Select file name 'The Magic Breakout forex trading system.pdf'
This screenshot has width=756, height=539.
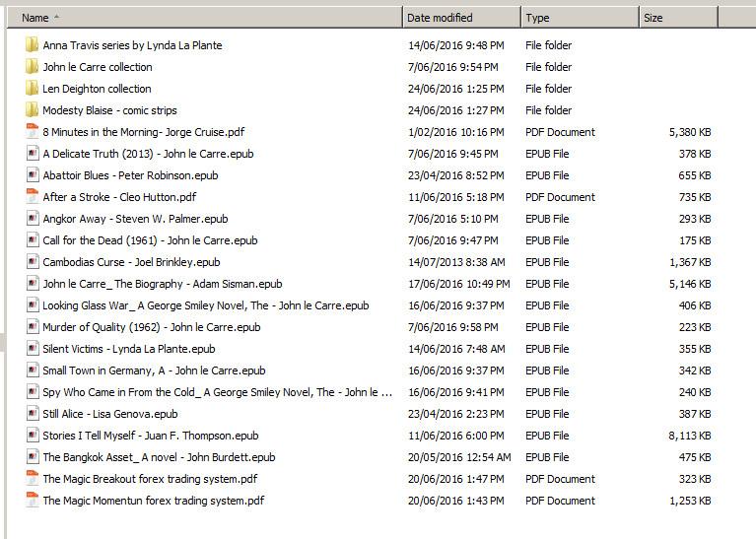[x=150, y=479]
